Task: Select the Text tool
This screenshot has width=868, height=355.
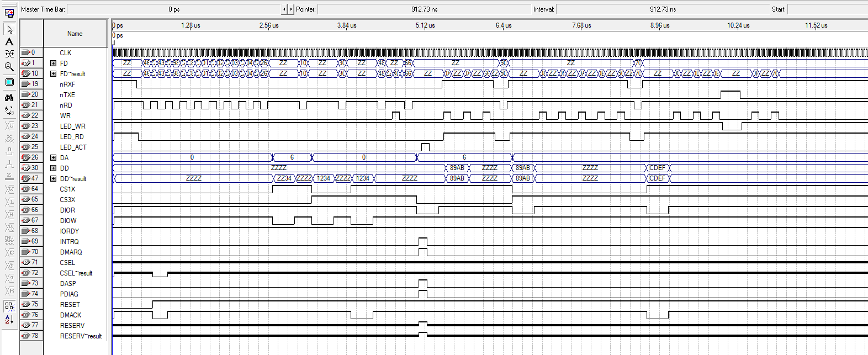Action: [9, 41]
